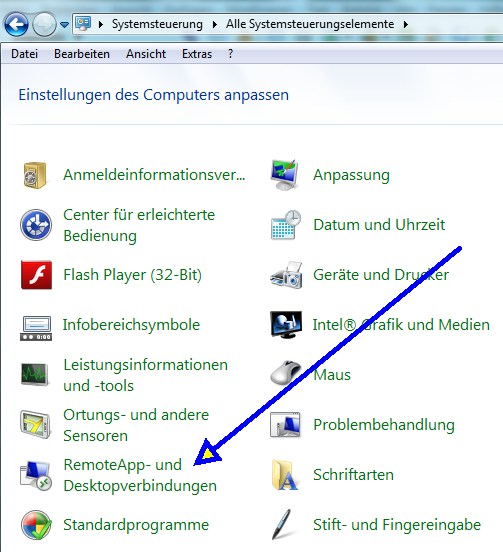
Task: Expand the arrow after Systemsteuerung breadcrumb
Action: coord(214,25)
